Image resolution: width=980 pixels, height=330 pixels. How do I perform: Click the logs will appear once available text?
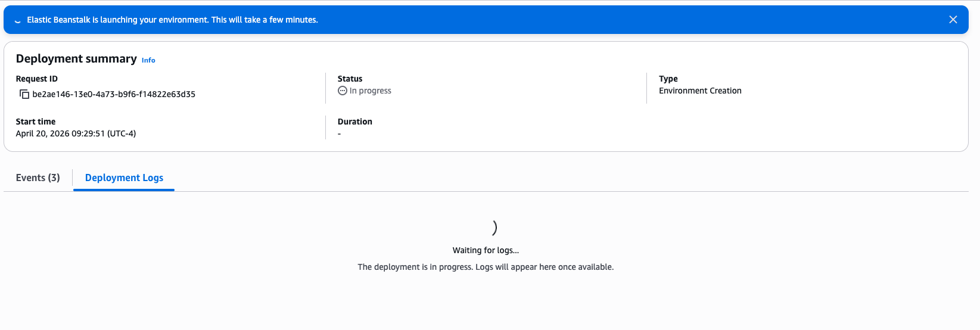[486, 267]
